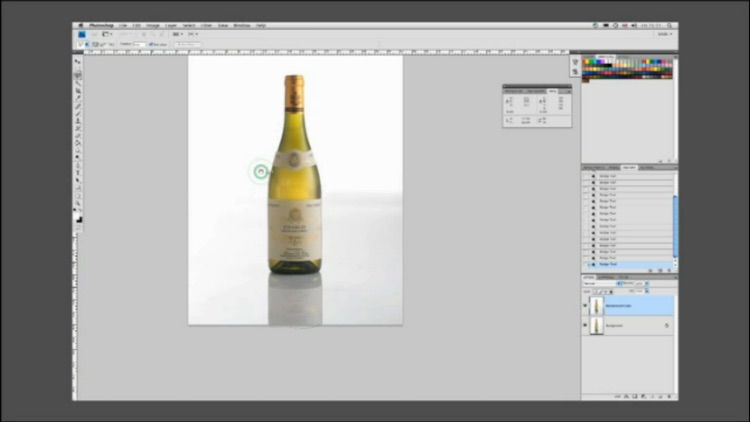This screenshot has height=422, width=750.
Task: Select the Spot Healing Brush tool
Action: coord(78,105)
